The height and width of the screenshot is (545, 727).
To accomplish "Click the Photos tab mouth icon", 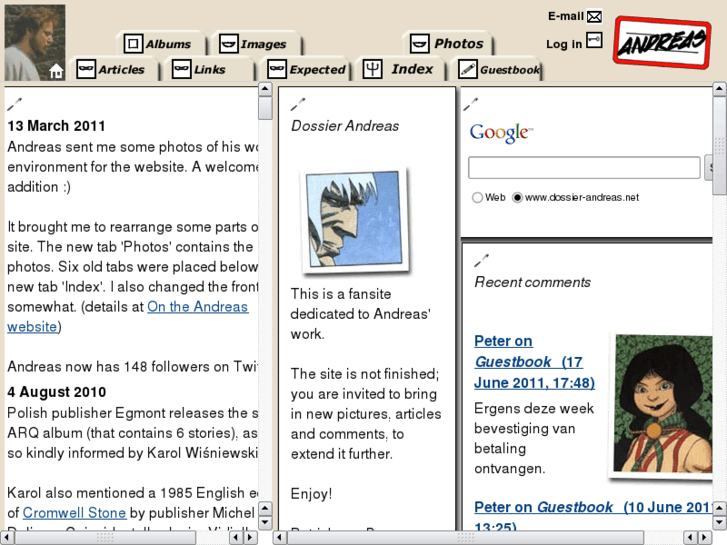I will tap(420, 44).
